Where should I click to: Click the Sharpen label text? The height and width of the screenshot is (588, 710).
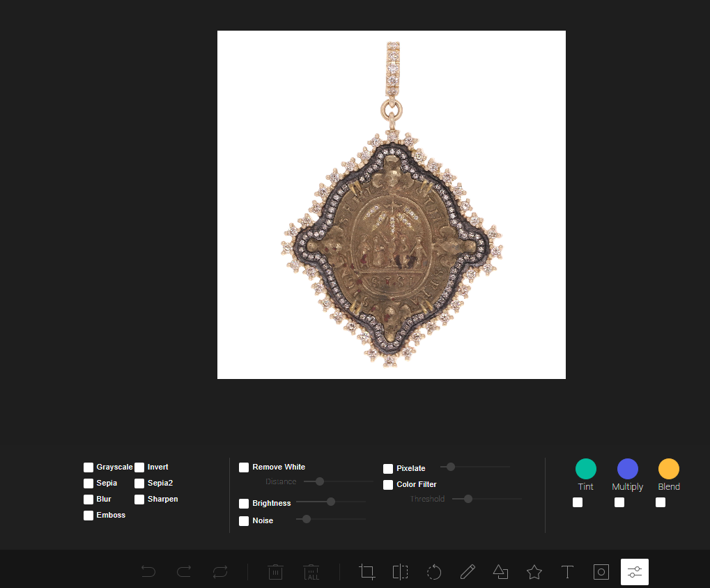[162, 499]
